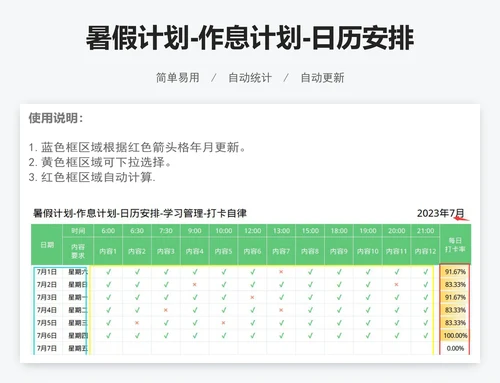Select the 时间 header cell

78,231
